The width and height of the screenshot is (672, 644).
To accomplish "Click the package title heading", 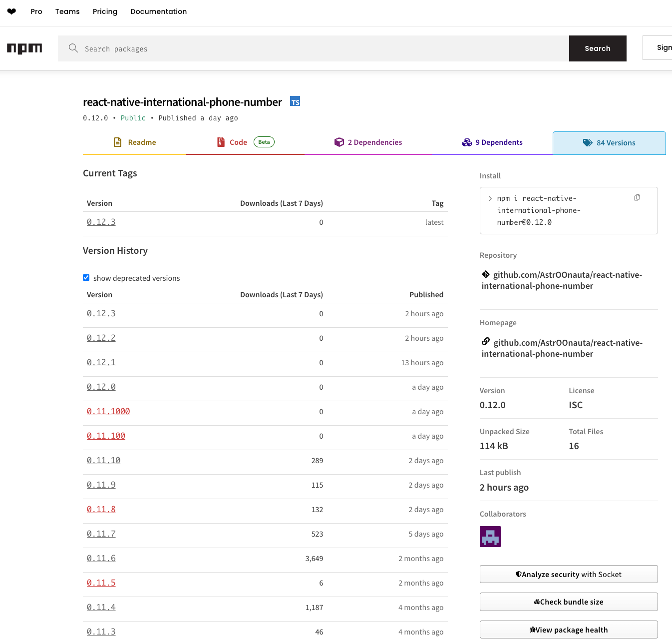I will point(183,102).
